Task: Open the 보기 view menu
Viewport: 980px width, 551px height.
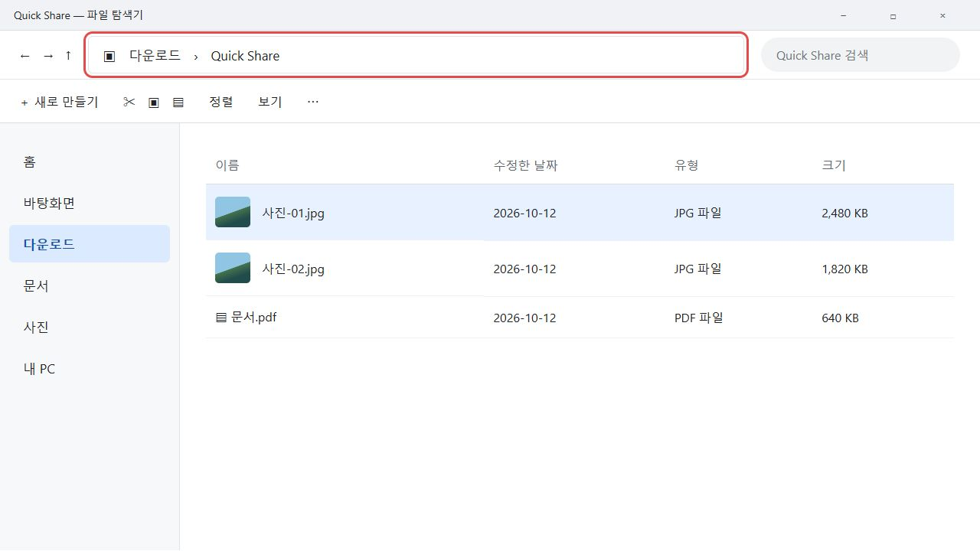Action: click(x=270, y=102)
